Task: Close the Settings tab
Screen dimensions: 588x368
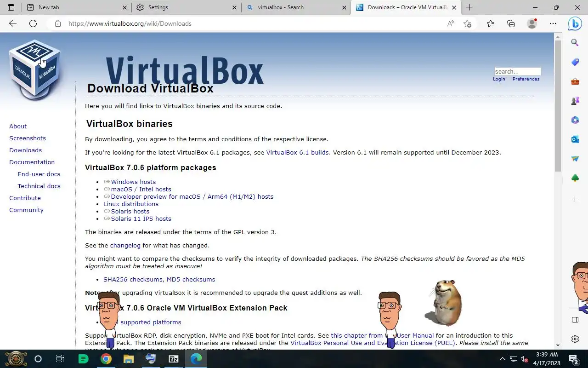Action: [x=234, y=7]
